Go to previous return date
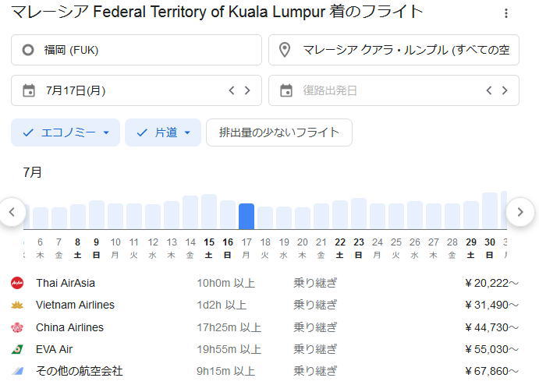 (489, 90)
